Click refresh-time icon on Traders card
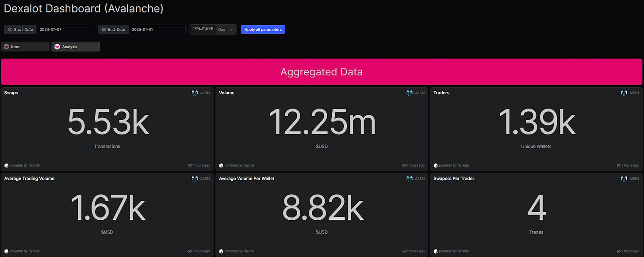The height and width of the screenshot is (257, 644). point(618,165)
